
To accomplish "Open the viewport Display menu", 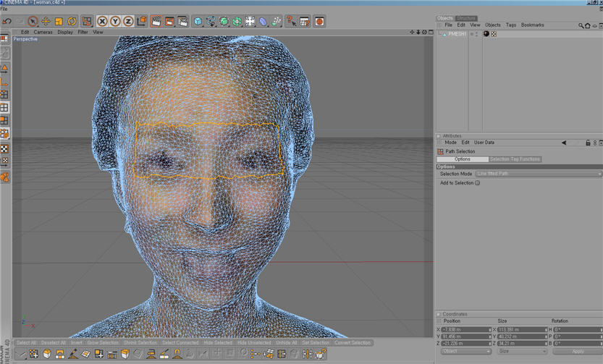I will 65,33.
